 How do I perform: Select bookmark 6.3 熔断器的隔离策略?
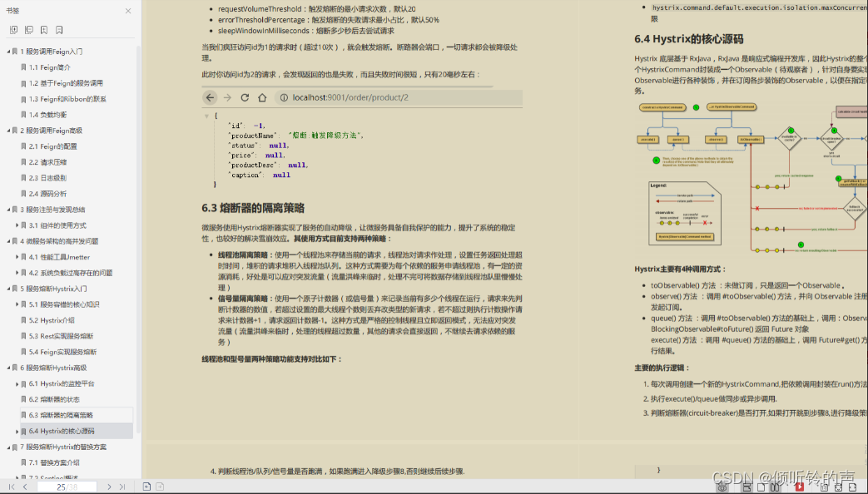(x=61, y=416)
